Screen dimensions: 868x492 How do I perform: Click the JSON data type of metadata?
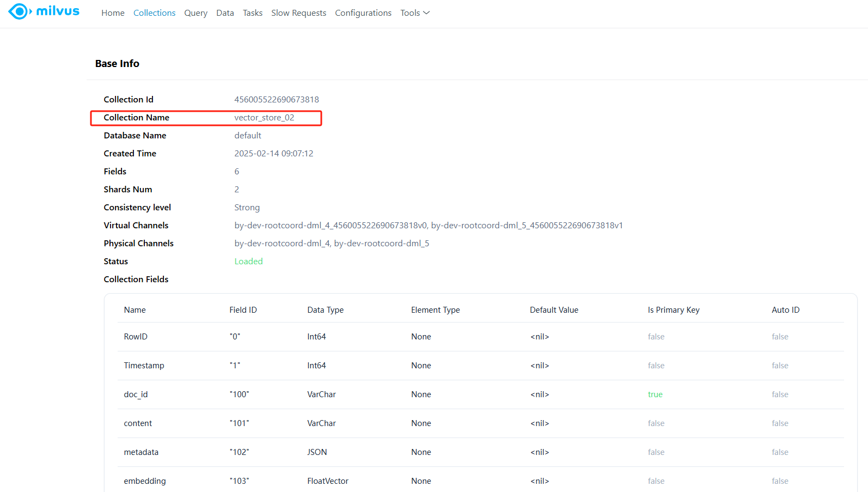tap(317, 452)
